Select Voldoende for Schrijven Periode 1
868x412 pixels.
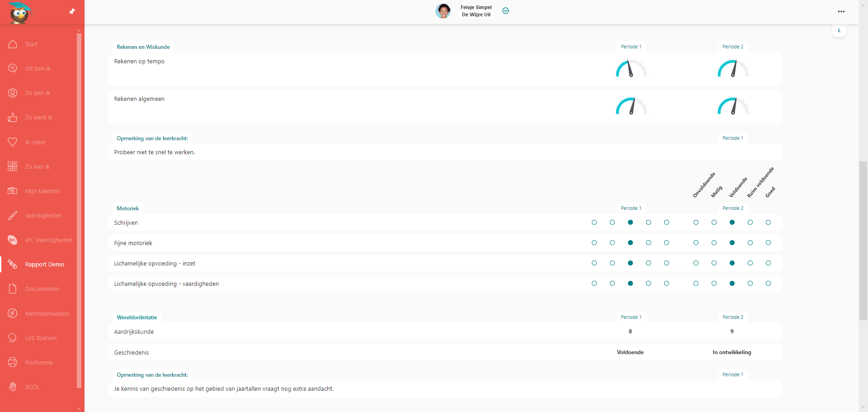point(630,223)
